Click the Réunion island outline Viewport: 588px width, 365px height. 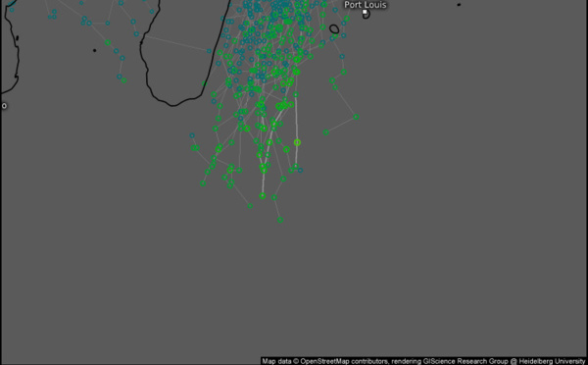click(334, 28)
